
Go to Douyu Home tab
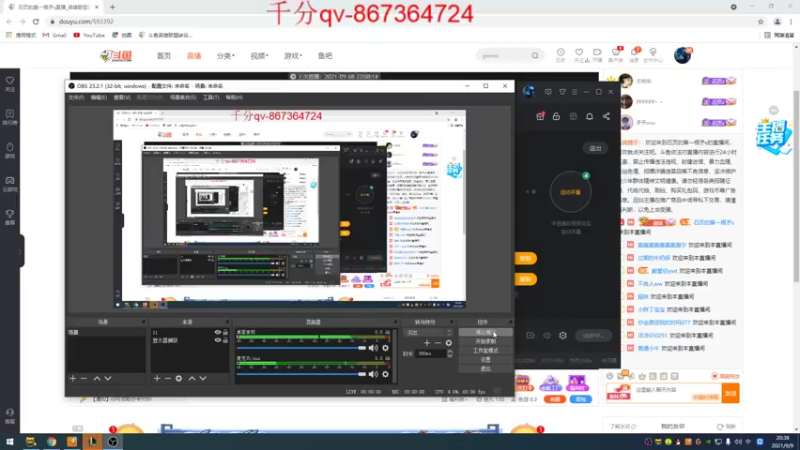tap(164, 56)
